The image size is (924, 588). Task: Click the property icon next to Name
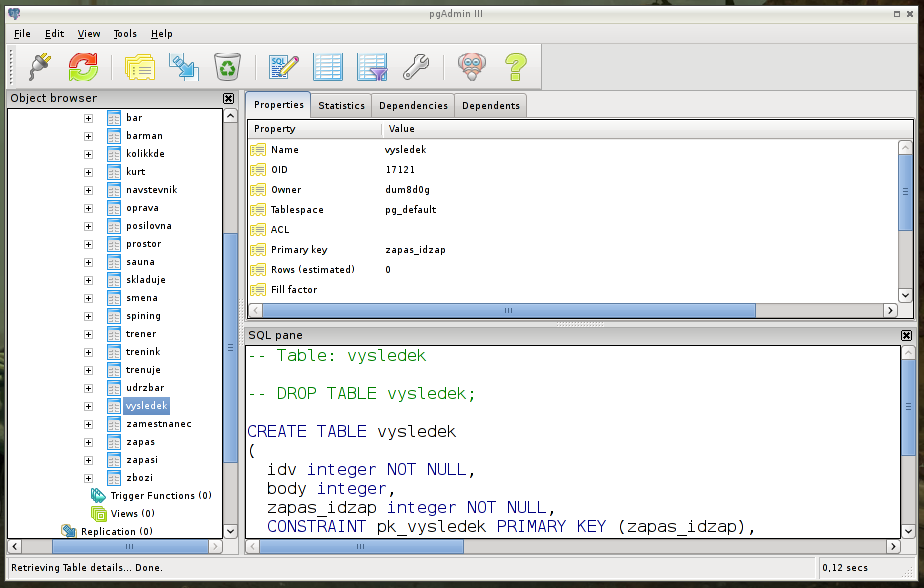click(x=258, y=150)
